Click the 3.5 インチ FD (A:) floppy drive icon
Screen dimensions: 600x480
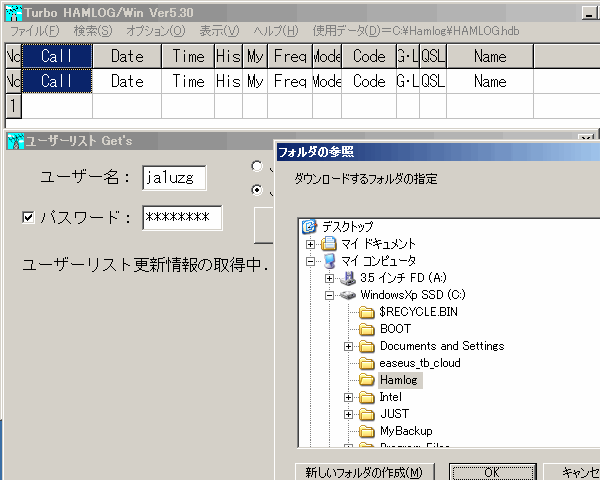[348, 278]
